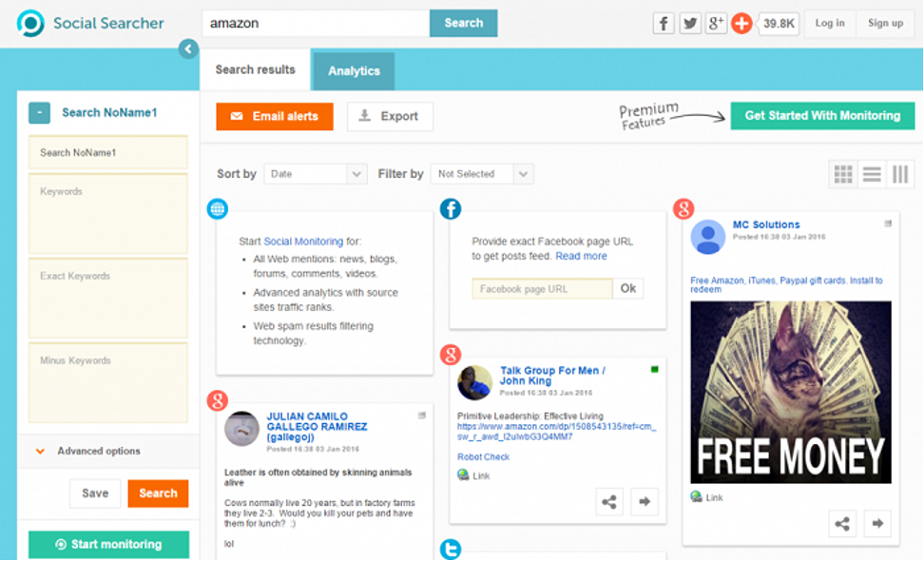This screenshot has width=924, height=561.
Task: Open the 39.8K share count
Action: tap(779, 24)
